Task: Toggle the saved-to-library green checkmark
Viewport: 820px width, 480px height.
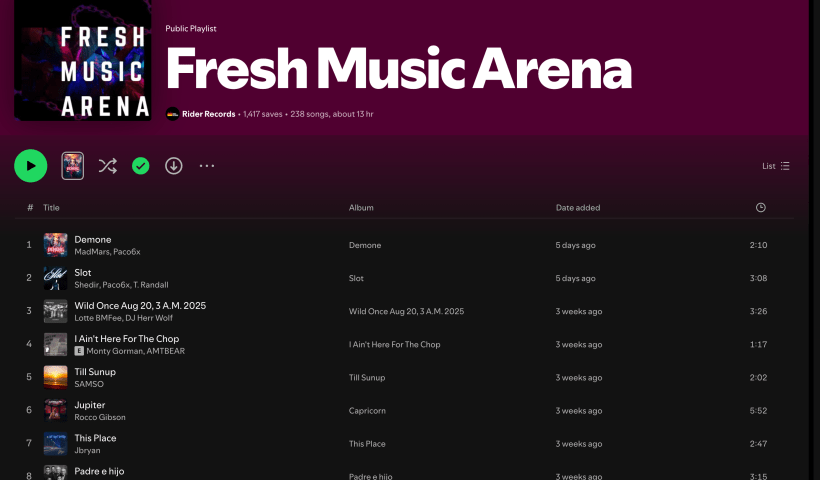Action: (x=141, y=166)
